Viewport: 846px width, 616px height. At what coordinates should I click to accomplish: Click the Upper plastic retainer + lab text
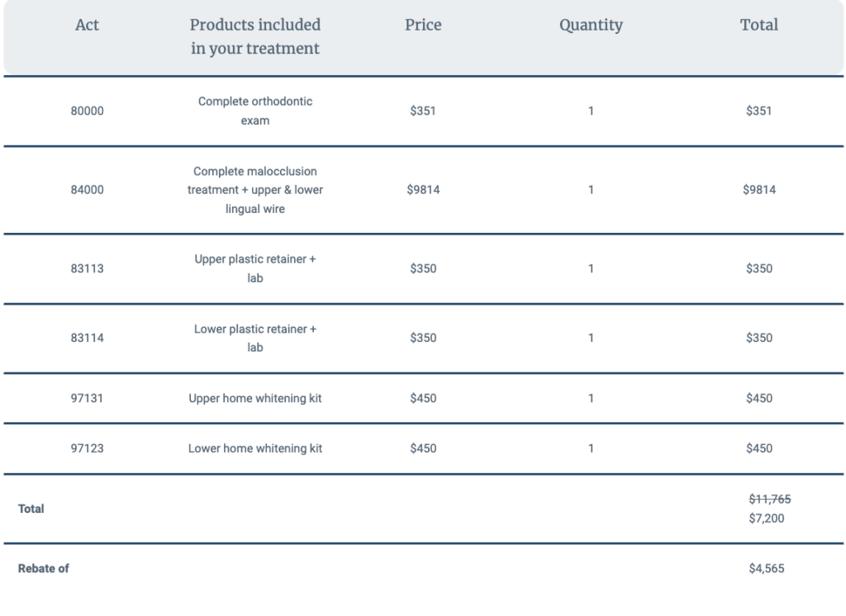tap(255, 268)
